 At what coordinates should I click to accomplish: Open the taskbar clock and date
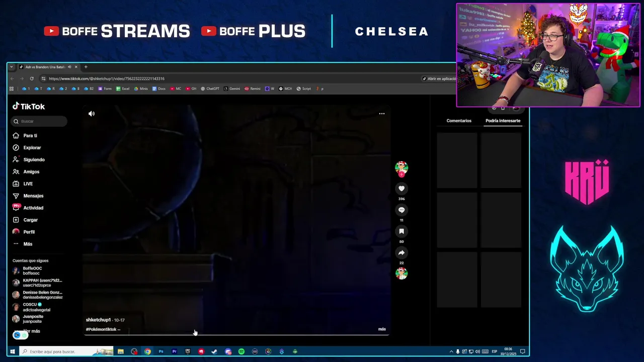tap(508, 351)
